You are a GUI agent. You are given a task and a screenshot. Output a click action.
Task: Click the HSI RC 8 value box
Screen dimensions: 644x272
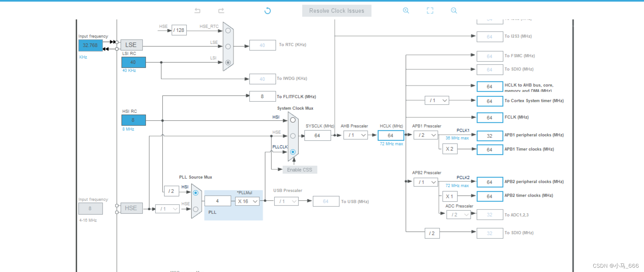coord(134,120)
